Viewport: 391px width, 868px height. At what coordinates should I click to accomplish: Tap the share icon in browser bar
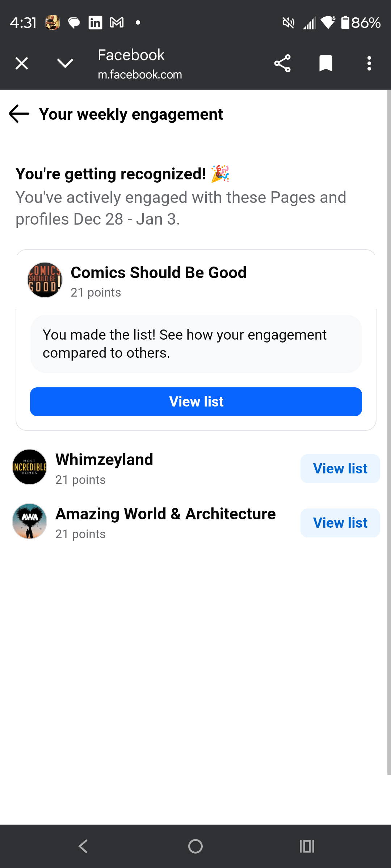[282, 64]
